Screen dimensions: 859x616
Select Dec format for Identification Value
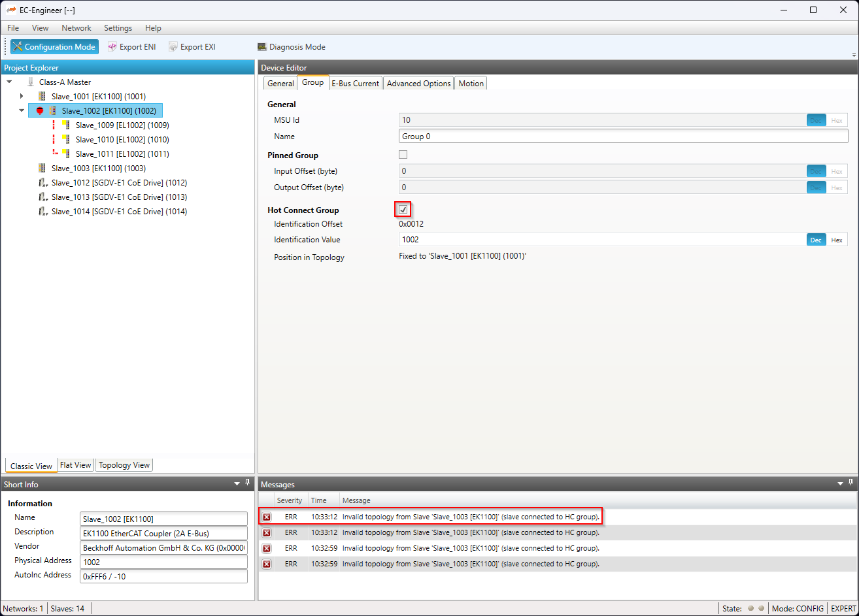816,240
